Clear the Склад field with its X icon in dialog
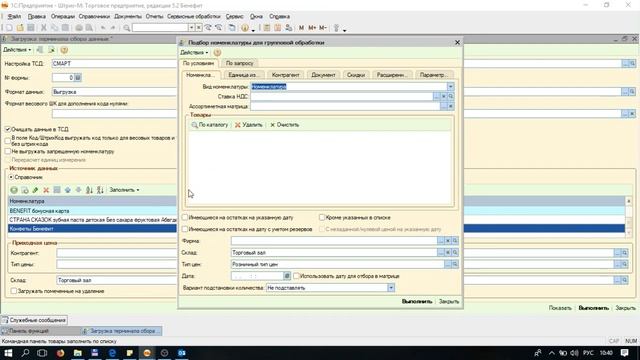The image size is (640, 360). tap(448, 253)
